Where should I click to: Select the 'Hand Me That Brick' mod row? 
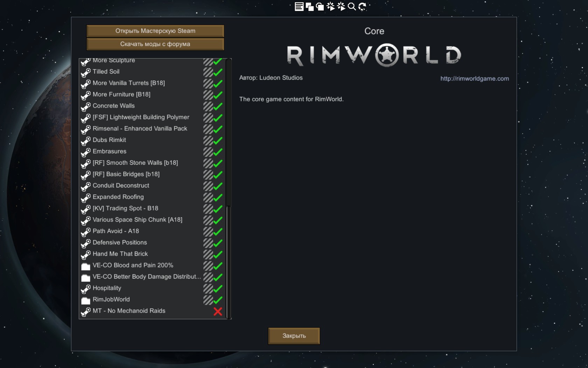[152, 254]
